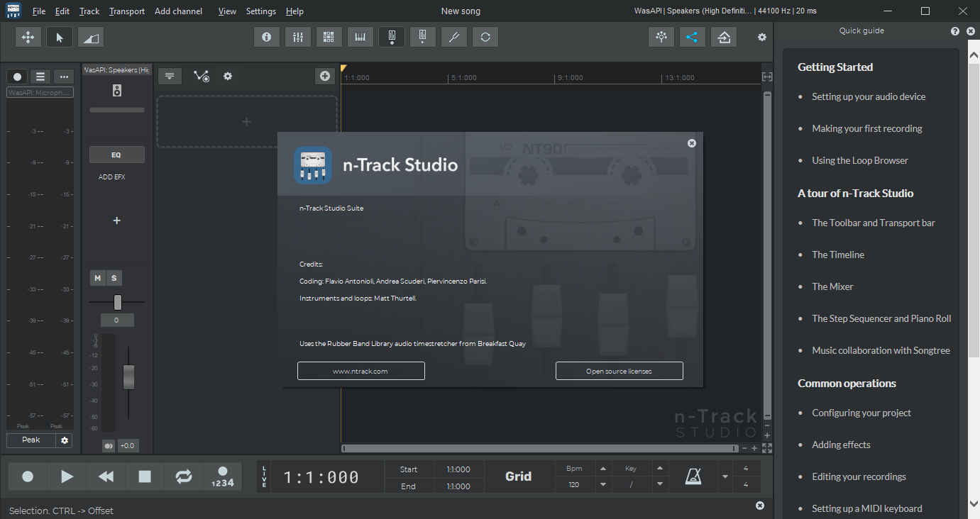Click the song info icon
980x519 pixels.
tap(267, 38)
